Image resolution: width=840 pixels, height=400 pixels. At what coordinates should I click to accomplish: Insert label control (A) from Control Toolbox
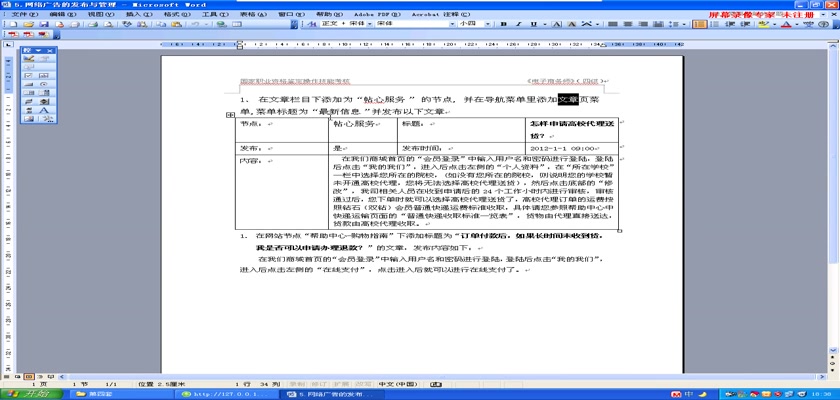click(43, 110)
